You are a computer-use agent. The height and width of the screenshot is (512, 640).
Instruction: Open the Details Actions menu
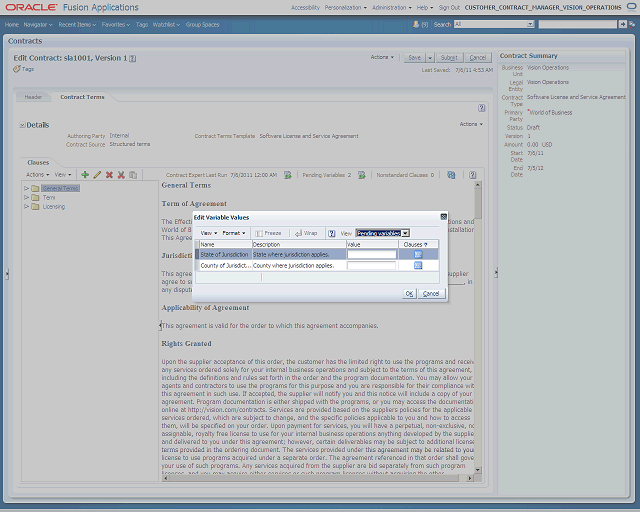[x=471, y=124]
